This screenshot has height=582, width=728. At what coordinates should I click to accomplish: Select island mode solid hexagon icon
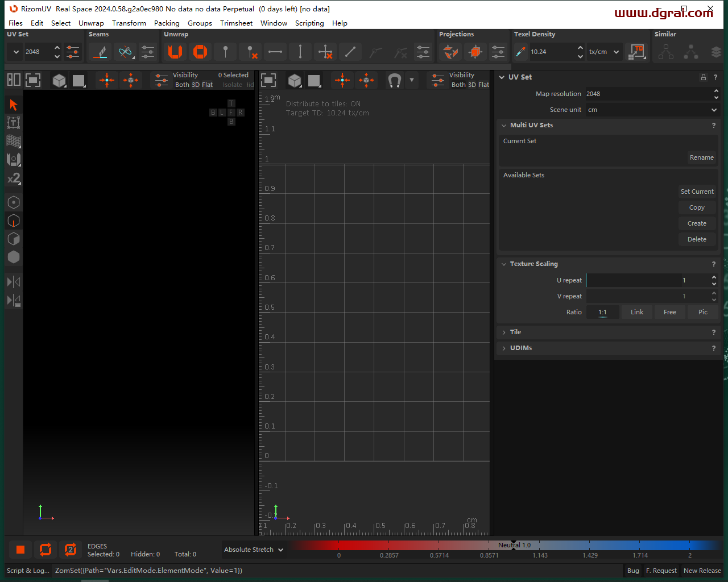tap(14, 257)
